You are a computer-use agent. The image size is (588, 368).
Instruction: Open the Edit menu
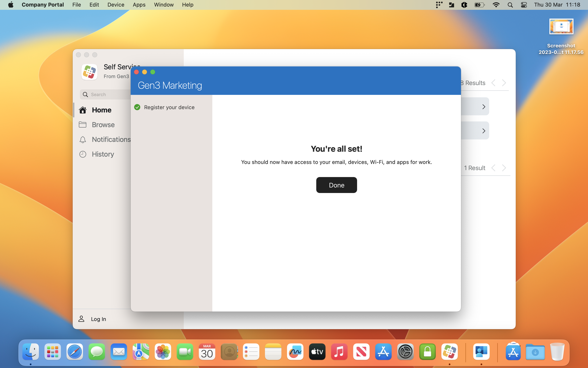(94, 5)
